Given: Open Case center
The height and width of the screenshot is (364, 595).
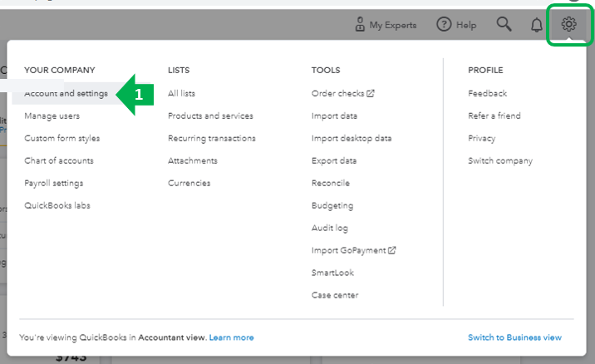Looking at the screenshot, I should coord(335,295).
